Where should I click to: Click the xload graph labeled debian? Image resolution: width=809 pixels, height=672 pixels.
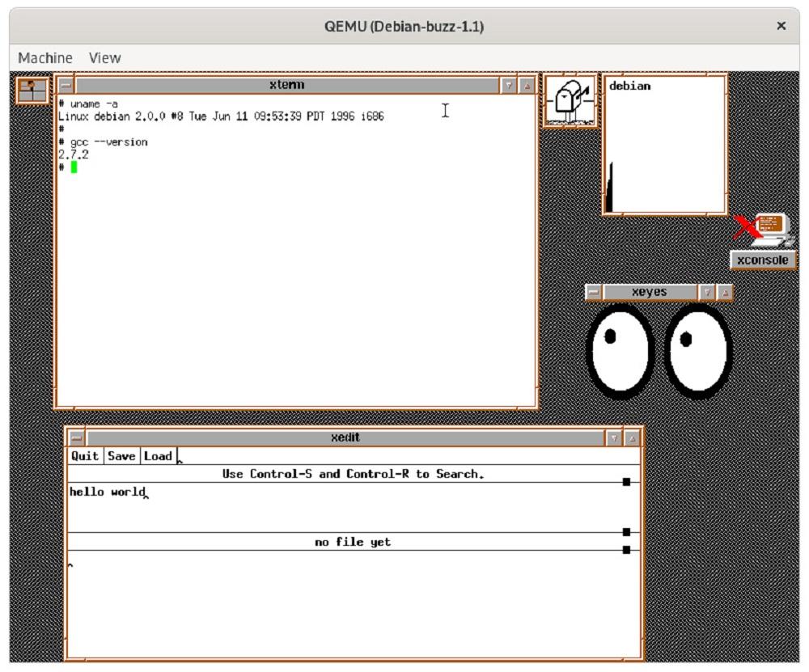point(664,146)
